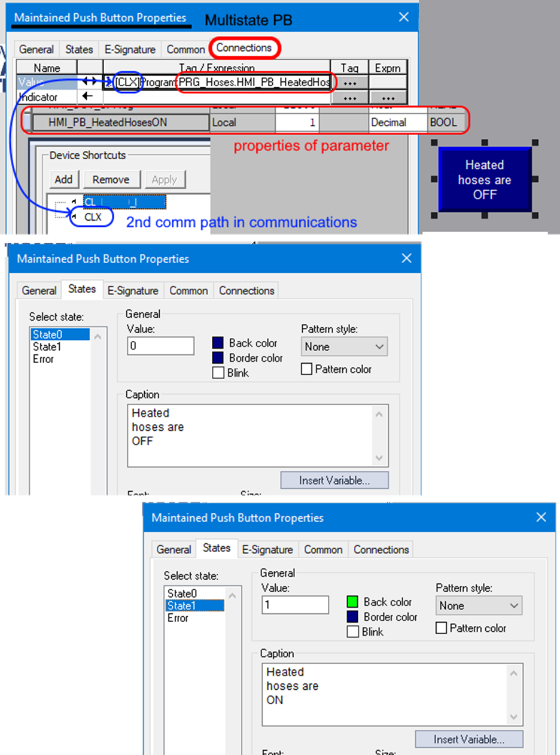The width and height of the screenshot is (560, 755).
Task: Enable Pattern color where Value is 0
Action: [307, 370]
